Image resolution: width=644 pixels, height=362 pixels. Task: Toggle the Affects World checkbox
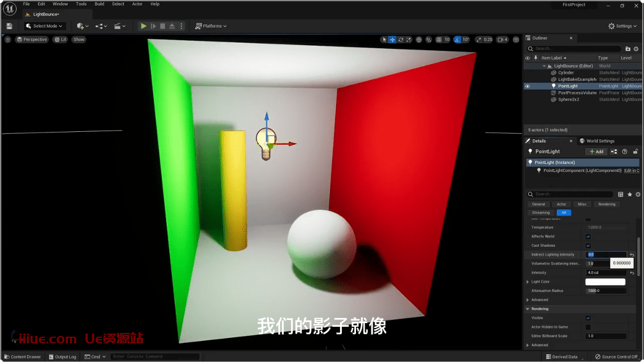click(x=588, y=236)
